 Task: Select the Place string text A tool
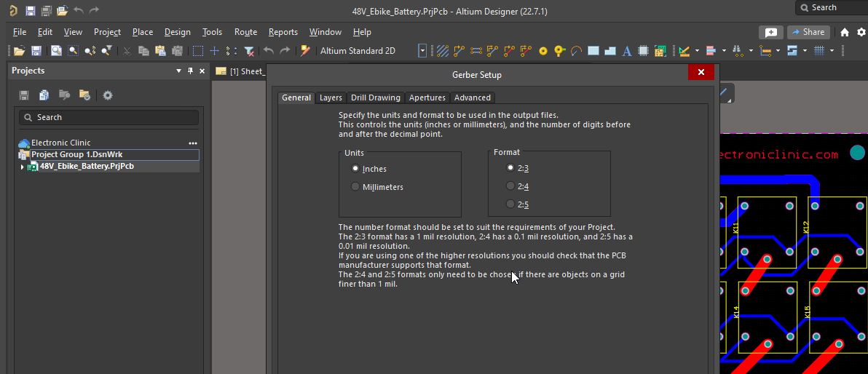coord(627,51)
